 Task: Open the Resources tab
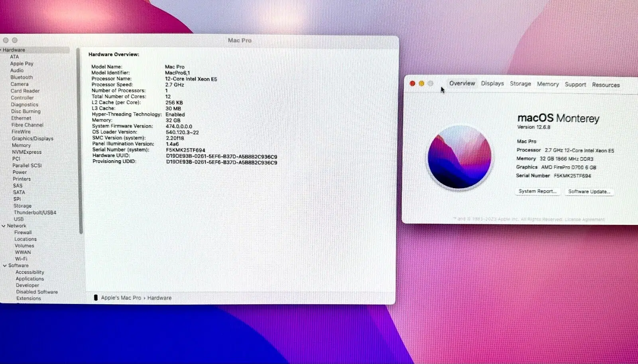click(x=606, y=85)
